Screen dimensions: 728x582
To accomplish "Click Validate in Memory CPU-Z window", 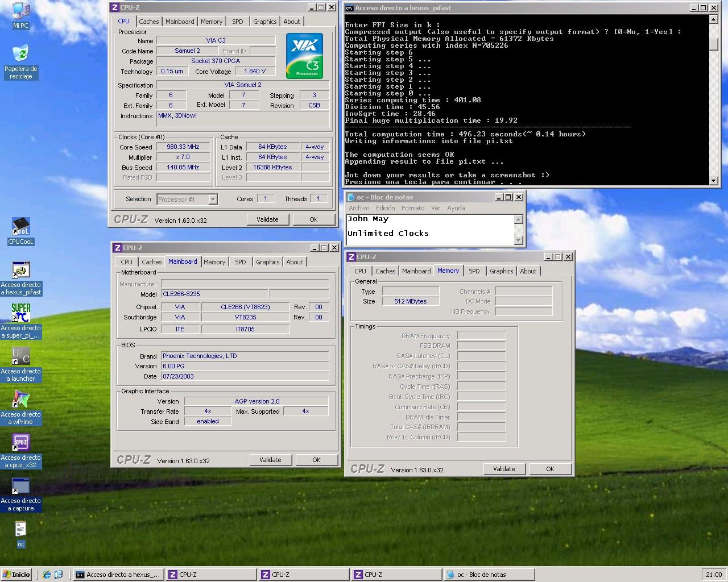I will (504, 469).
